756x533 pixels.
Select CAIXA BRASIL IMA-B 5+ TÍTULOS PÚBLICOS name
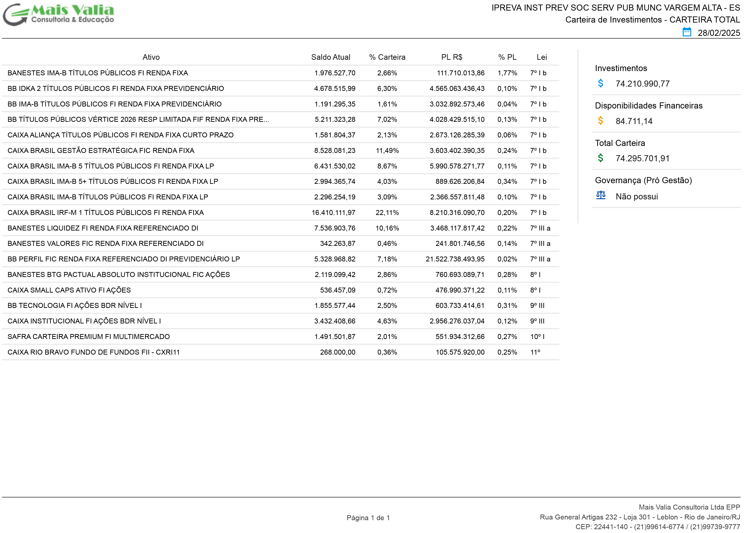[113, 182]
